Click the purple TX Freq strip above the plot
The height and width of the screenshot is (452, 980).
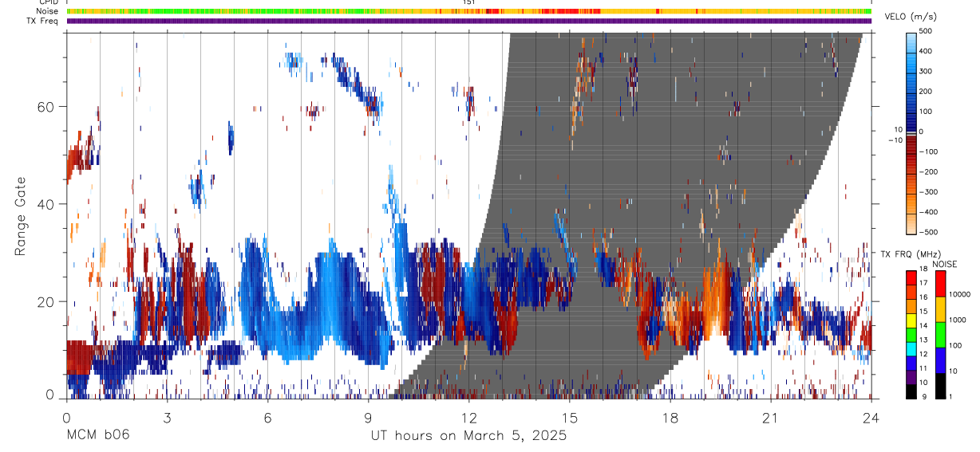click(x=469, y=21)
